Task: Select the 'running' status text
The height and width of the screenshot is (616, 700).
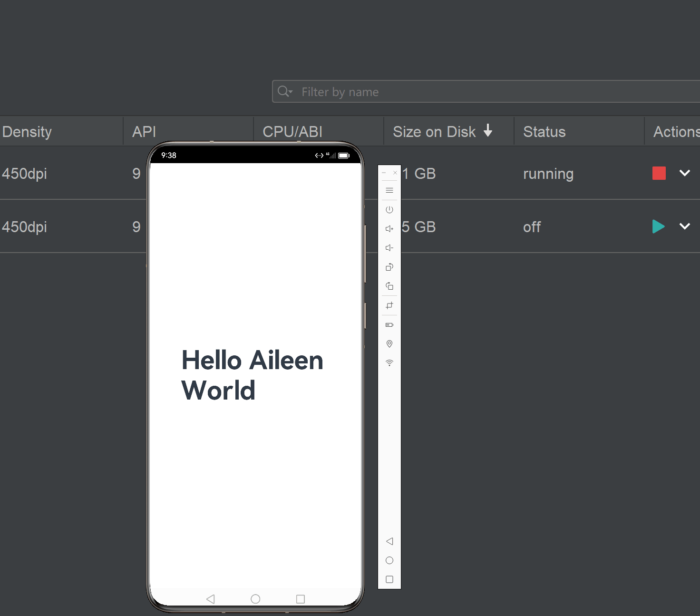Action: click(x=548, y=174)
